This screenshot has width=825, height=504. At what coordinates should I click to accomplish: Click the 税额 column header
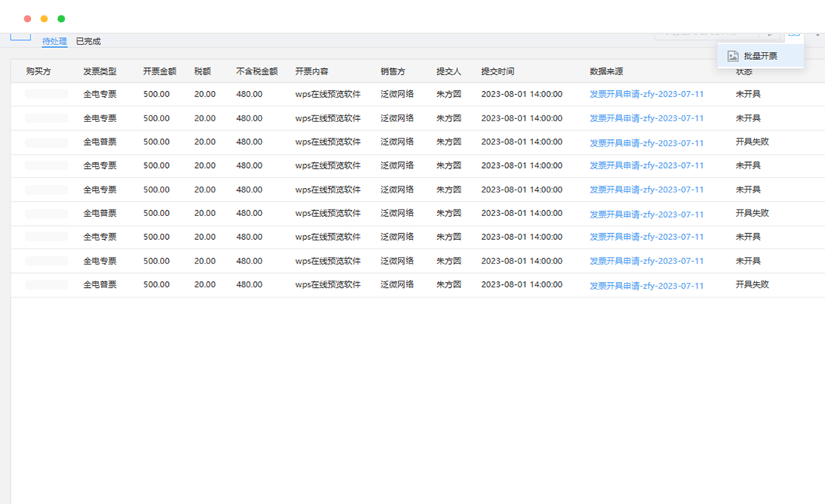(x=203, y=72)
